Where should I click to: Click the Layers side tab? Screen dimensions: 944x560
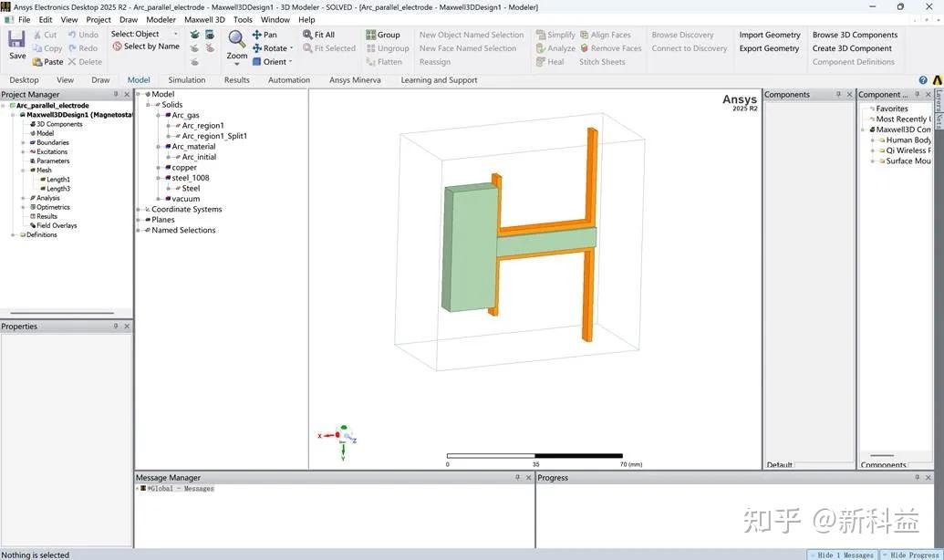click(x=938, y=99)
